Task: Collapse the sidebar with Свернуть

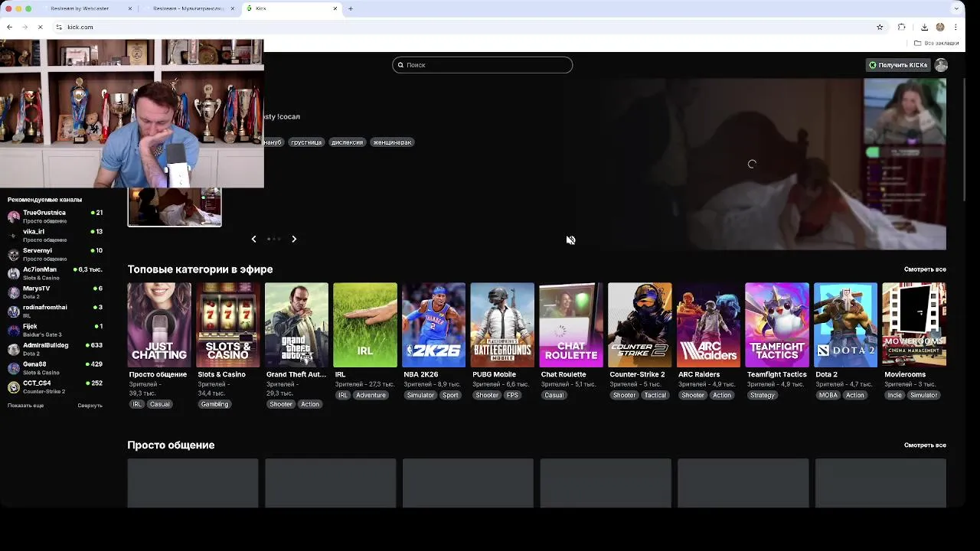Action: (90, 406)
